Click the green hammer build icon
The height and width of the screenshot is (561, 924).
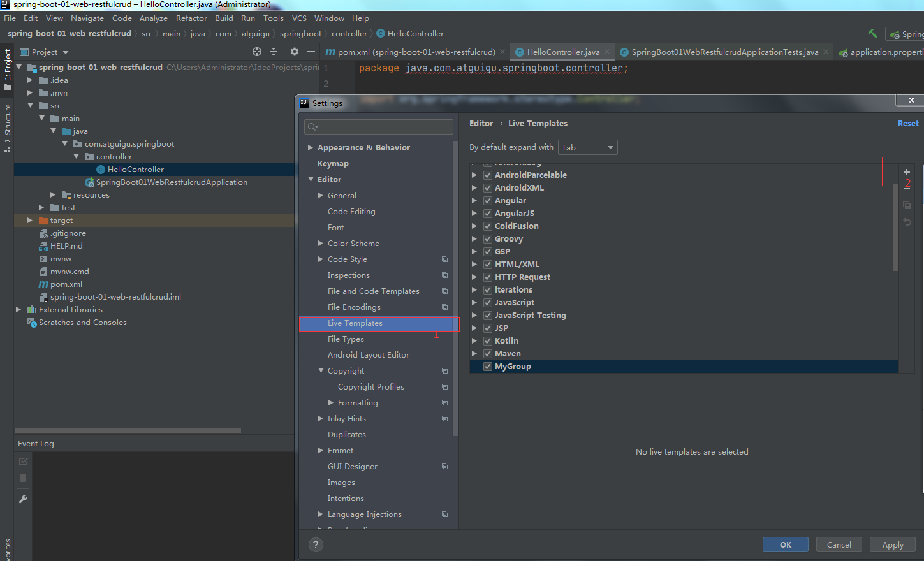(x=872, y=34)
